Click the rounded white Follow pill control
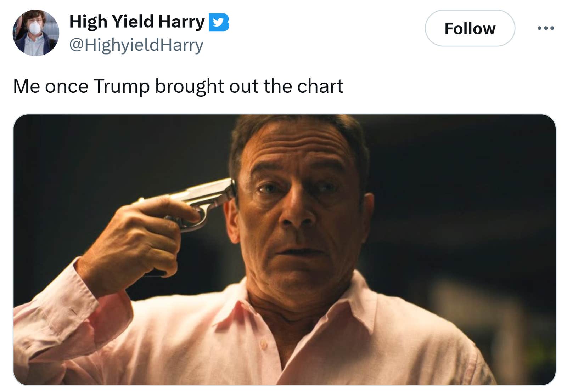The width and height of the screenshot is (567, 392). click(470, 29)
